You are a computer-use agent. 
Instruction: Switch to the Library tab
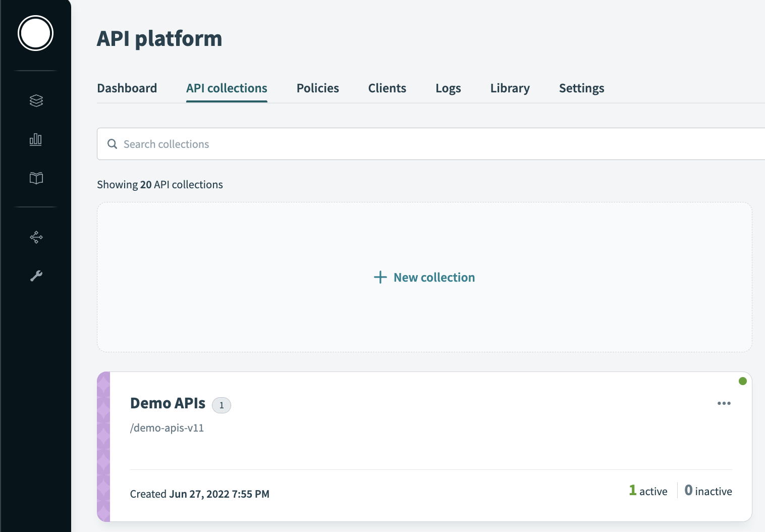tap(509, 88)
